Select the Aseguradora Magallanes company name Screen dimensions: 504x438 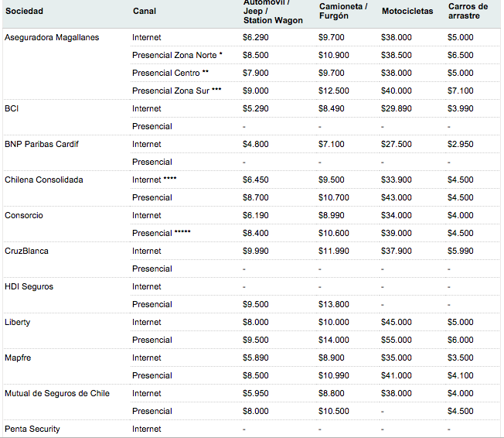pos(52,37)
